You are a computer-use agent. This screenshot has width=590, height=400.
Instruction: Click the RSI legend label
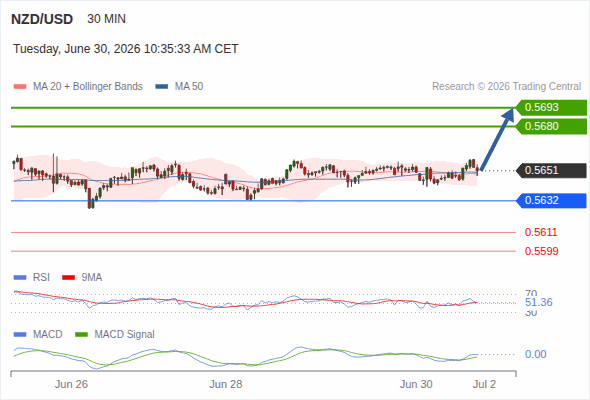point(41,278)
